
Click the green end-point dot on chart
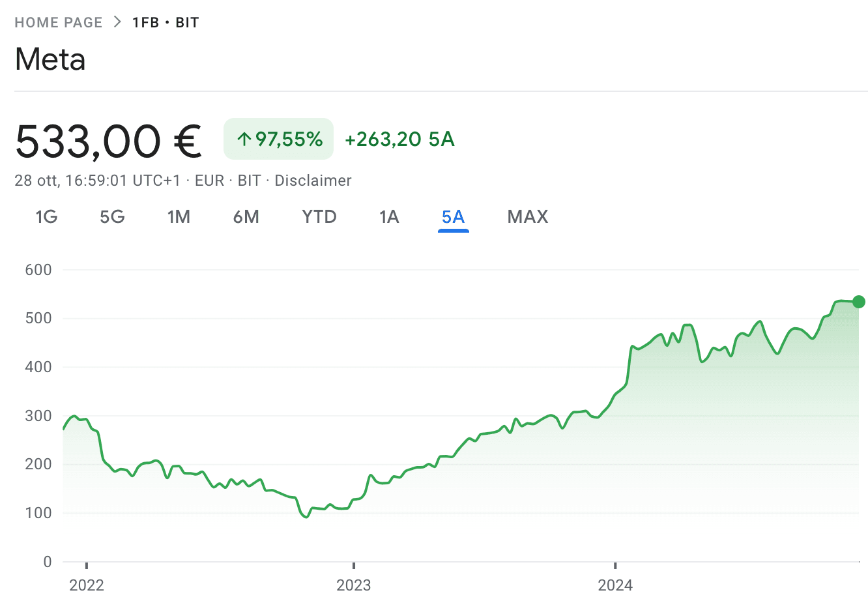click(x=859, y=302)
